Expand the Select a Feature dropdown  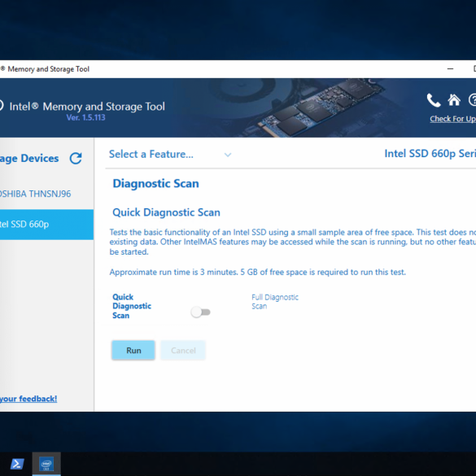(170, 155)
